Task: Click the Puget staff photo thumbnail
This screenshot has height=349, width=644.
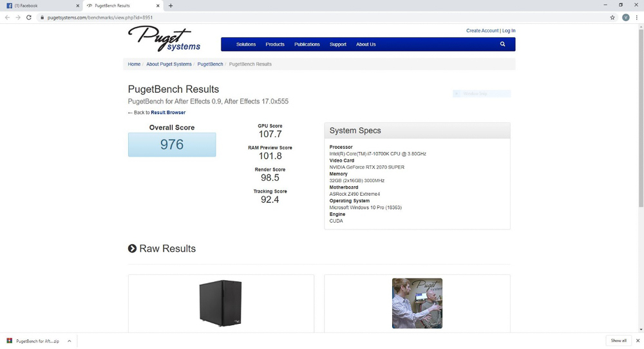Action: tap(417, 303)
